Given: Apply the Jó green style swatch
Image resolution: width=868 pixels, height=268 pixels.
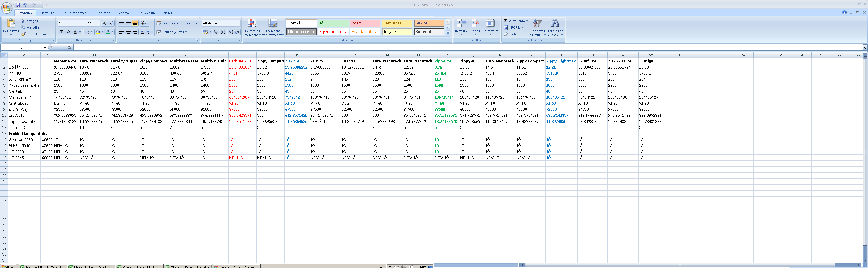Looking at the screenshot, I should click(333, 23).
